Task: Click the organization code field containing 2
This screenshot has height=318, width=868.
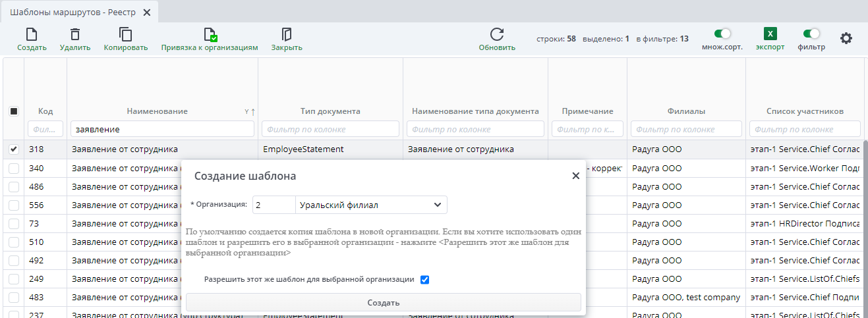Action: click(274, 205)
